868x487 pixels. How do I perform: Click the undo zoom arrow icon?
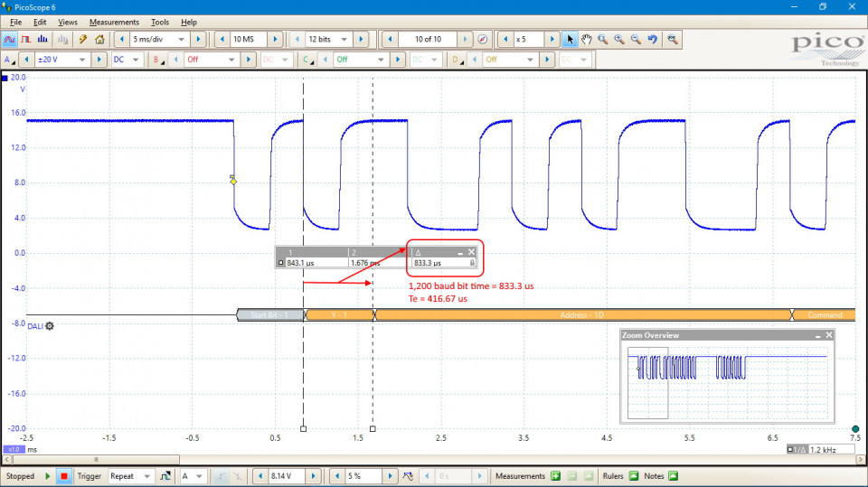[x=652, y=40]
